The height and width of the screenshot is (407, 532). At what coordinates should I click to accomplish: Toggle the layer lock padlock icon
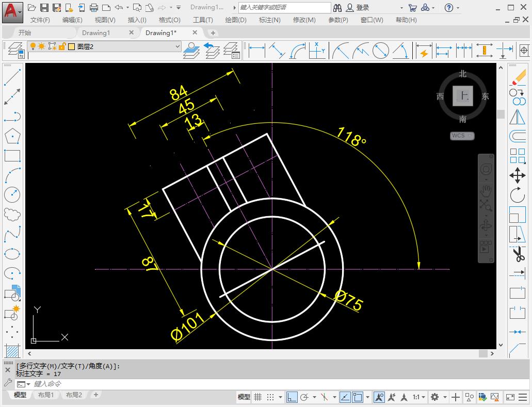61,46
